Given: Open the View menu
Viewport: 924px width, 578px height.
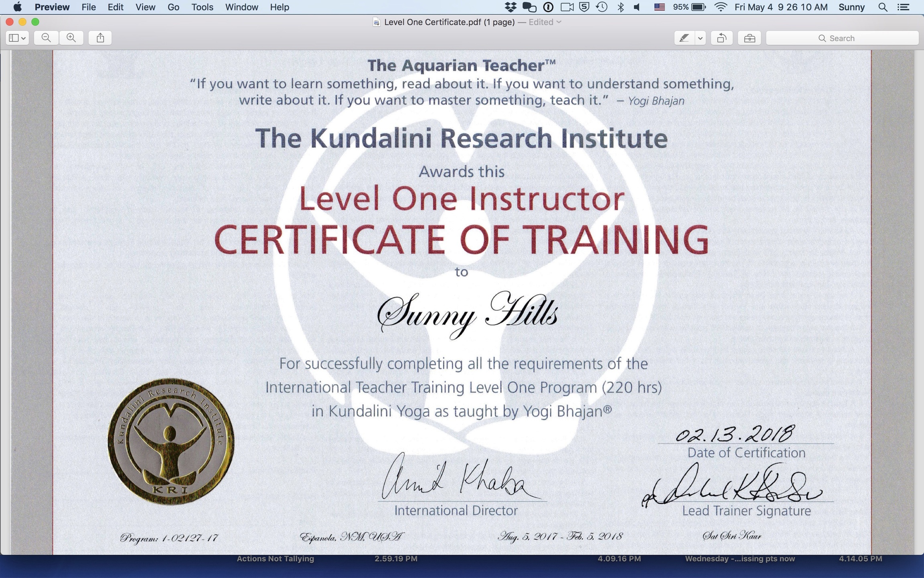Looking at the screenshot, I should pos(145,7).
